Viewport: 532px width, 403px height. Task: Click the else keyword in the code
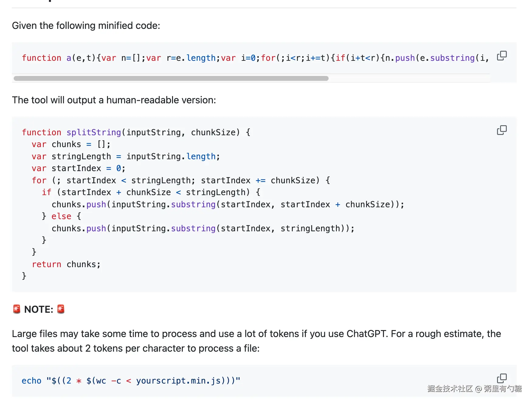tap(61, 216)
